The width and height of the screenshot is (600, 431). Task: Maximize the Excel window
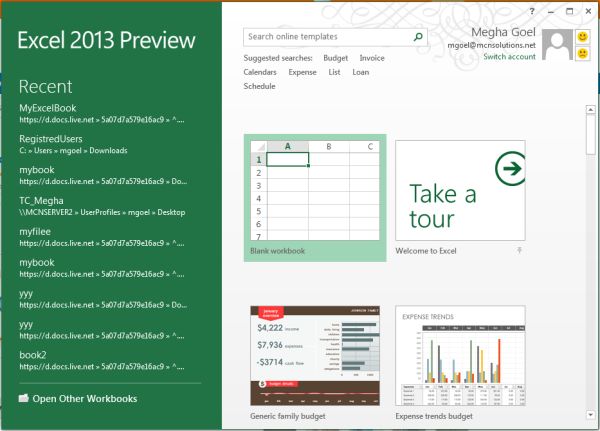tap(569, 11)
